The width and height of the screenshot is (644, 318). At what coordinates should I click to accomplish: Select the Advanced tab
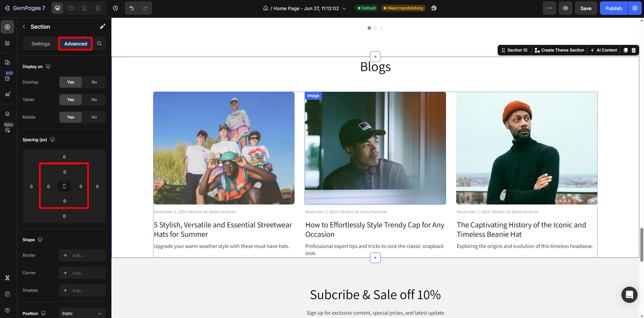[x=75, y=44]
